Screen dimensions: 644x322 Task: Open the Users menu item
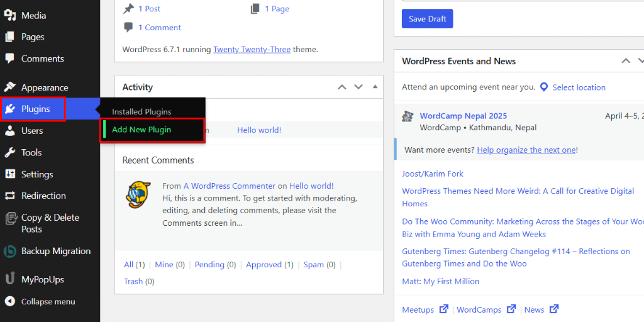pyautogui.click(x=32, y=131)
